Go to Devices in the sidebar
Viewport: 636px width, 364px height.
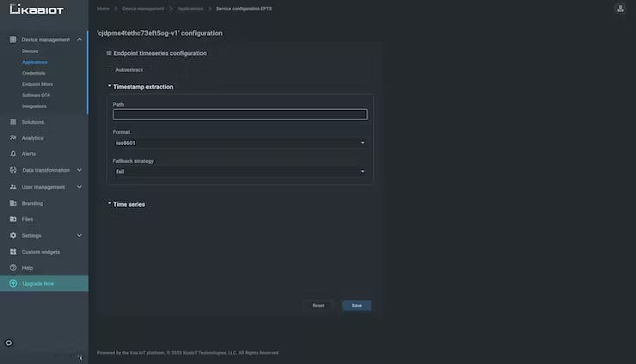tap(30, 51)
